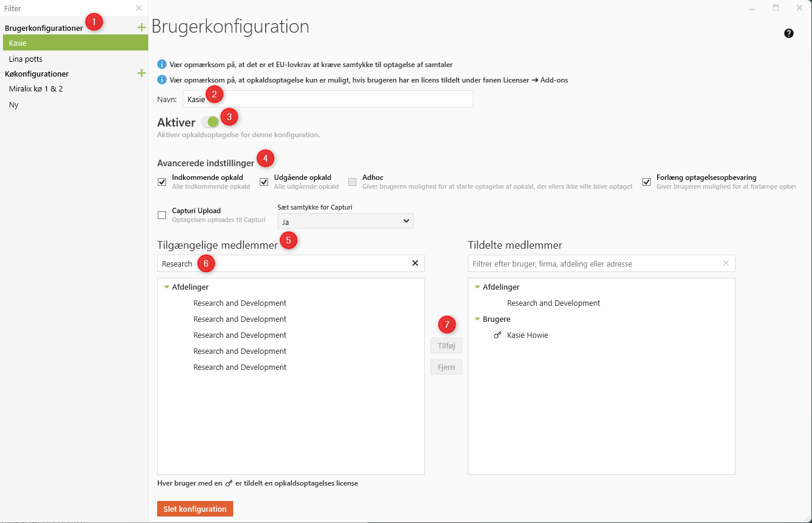Image resolution: width=812 pixels, height=523 pixels.
Task: Open help via the question mark icon
Action: click(x=789, y=33)
